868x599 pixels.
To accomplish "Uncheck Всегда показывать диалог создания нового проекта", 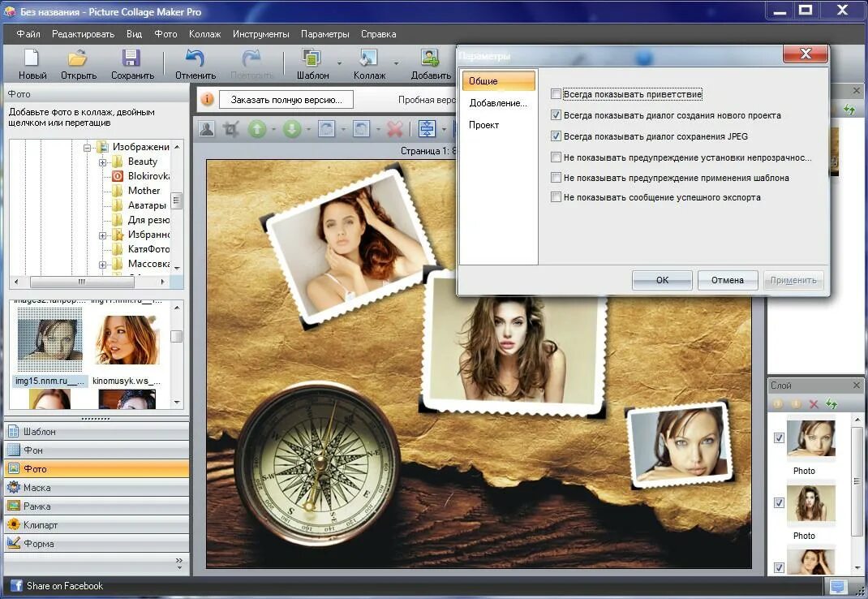I will (556, 115).
